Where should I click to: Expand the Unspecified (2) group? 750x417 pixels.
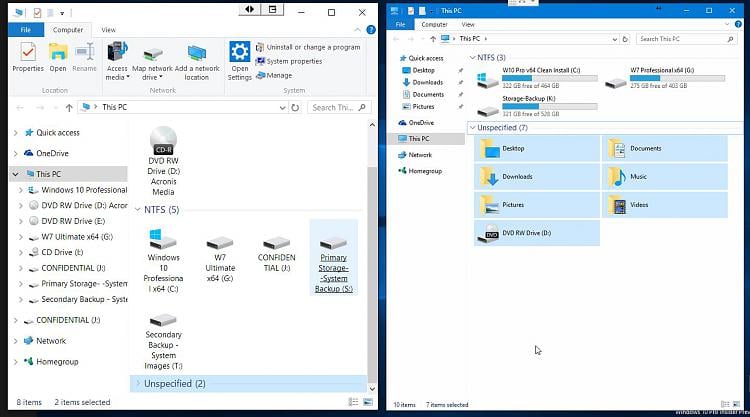[138, 383]
